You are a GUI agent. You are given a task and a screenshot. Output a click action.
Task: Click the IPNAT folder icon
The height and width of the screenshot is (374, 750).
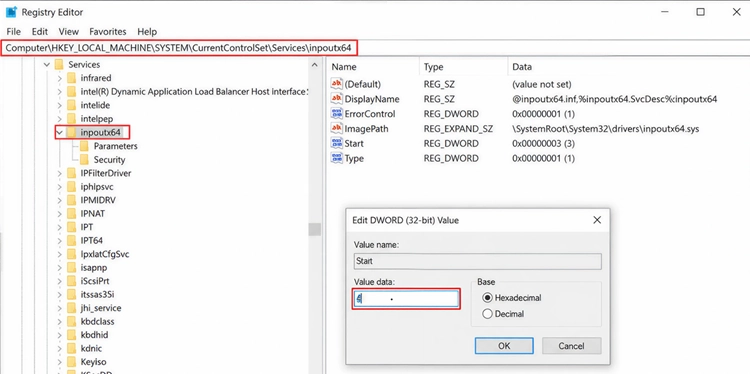(x=71, y=213)
